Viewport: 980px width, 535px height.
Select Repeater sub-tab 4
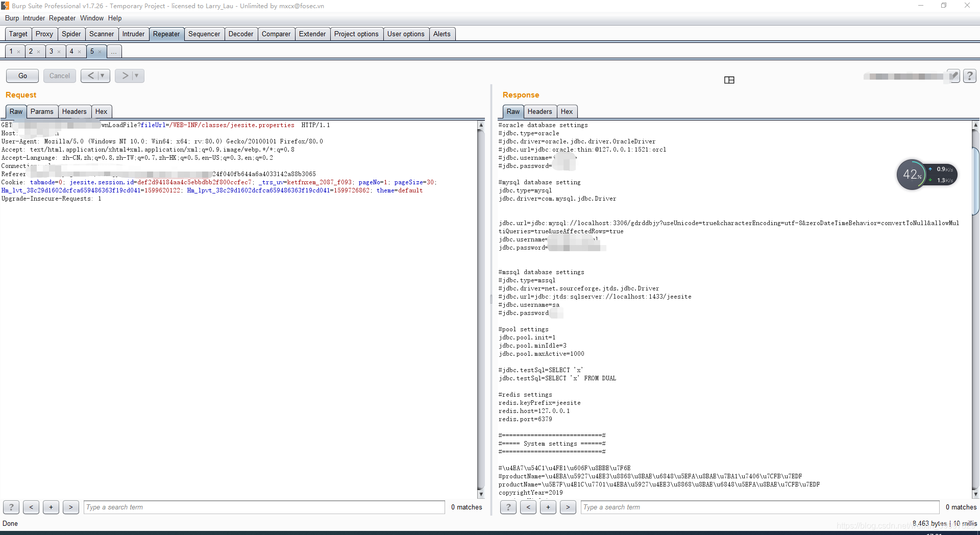(71, 51)
